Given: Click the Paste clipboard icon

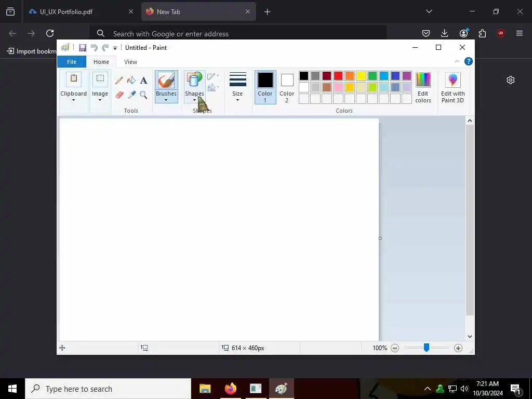Looking at the screenshot, I should 73,79.
